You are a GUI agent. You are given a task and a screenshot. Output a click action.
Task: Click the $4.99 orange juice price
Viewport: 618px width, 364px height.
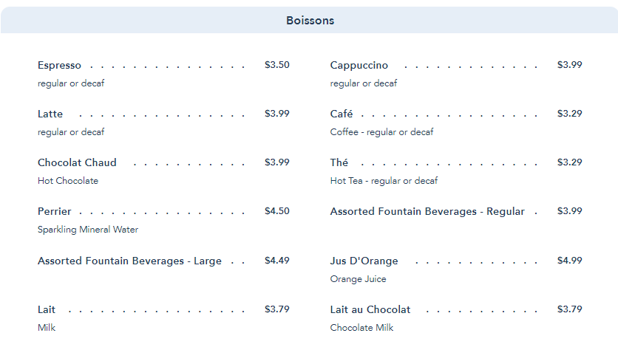570,261
